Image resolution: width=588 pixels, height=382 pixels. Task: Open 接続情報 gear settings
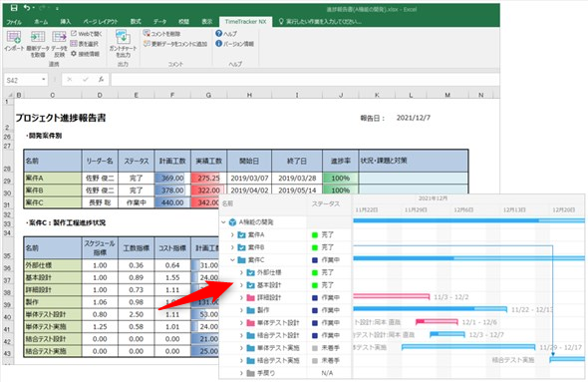click(85, 54)
